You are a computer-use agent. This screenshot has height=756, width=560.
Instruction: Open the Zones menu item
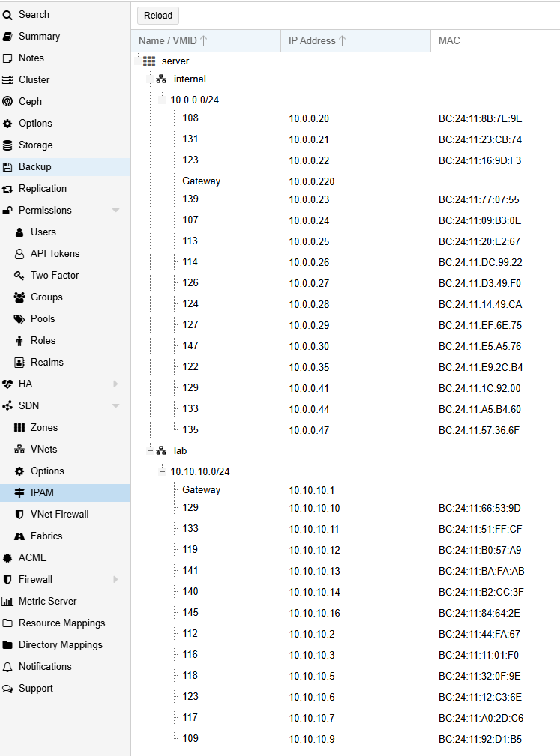pos(43,427)
